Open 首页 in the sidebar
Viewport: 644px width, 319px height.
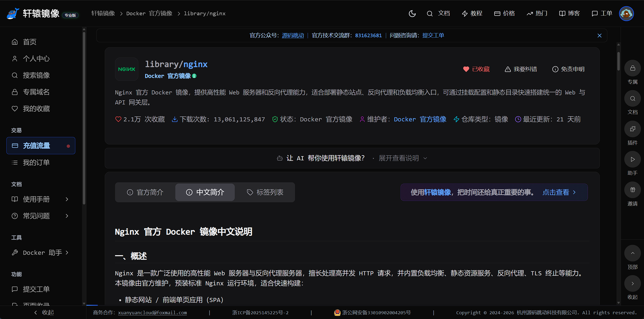point(41,42)
